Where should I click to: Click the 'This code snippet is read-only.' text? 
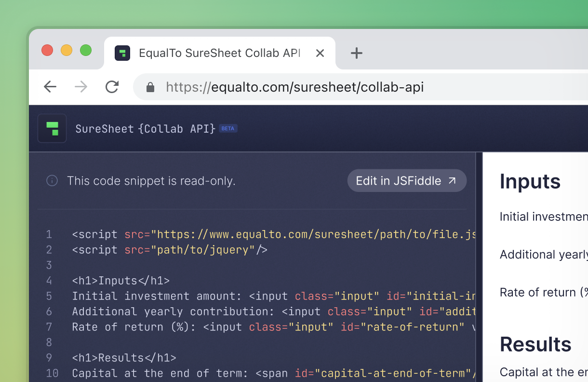click(151, 181)
